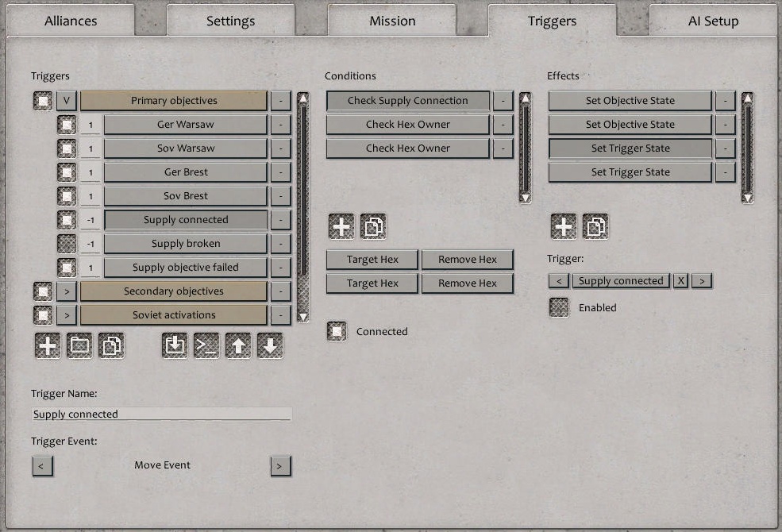The height and width of the screenshot is (532, 782).
Task: Remove Ger Brest trigger minus button
Action: [281, 172]
